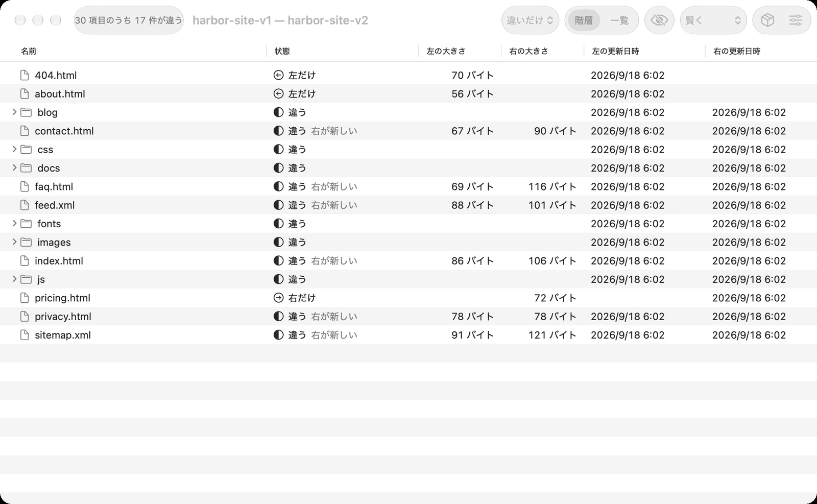This screenshot has width=817, height=504.
Task: Expand the fonts folder
Action: [x=14, y=224]
